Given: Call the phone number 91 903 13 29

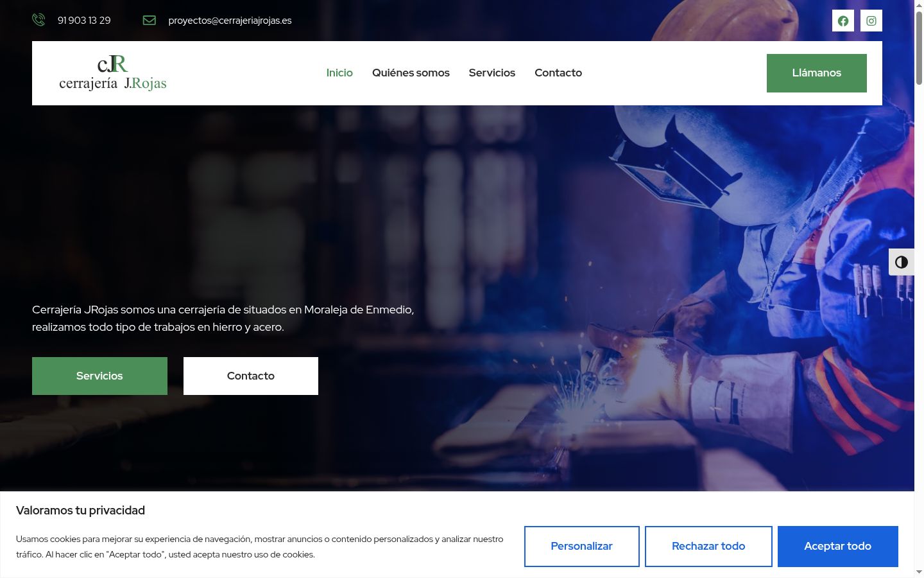Looking at the screenshot, I should coord(84,21).
